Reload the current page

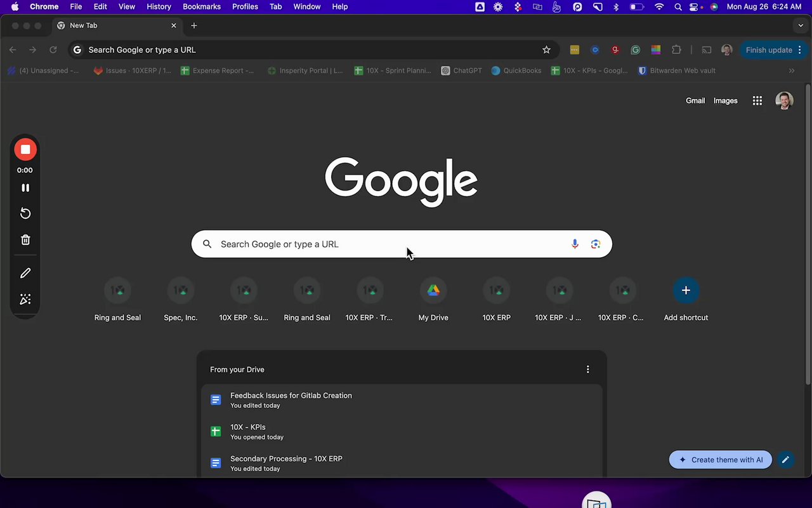[53, 50]
